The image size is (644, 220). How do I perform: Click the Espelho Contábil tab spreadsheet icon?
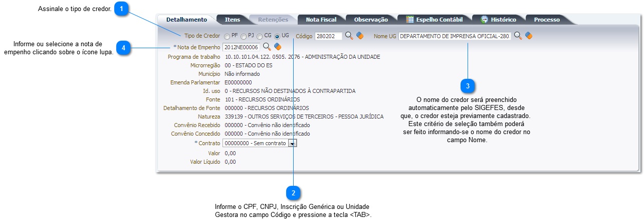click(410, 20)
